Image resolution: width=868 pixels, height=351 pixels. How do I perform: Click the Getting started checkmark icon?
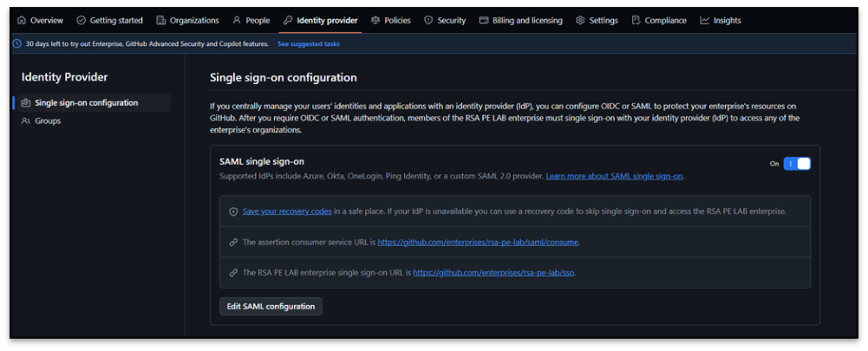point(81,21)
